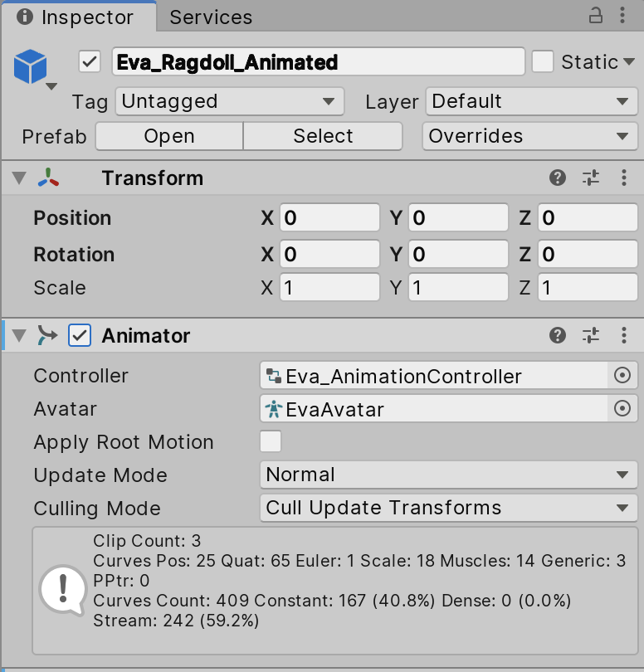Screen dimensions: 644x672
Task: Switch to the Services tab
Action: coord(211,17)
